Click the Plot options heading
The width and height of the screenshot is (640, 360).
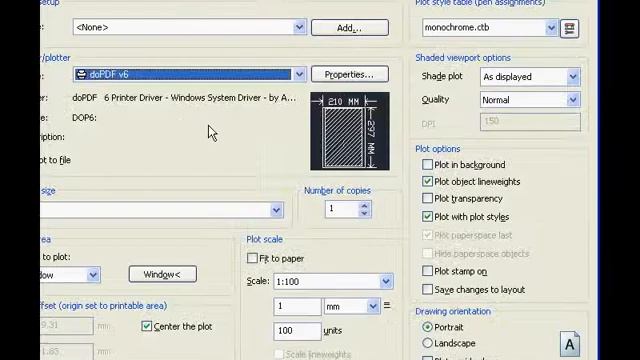(438, 149)
